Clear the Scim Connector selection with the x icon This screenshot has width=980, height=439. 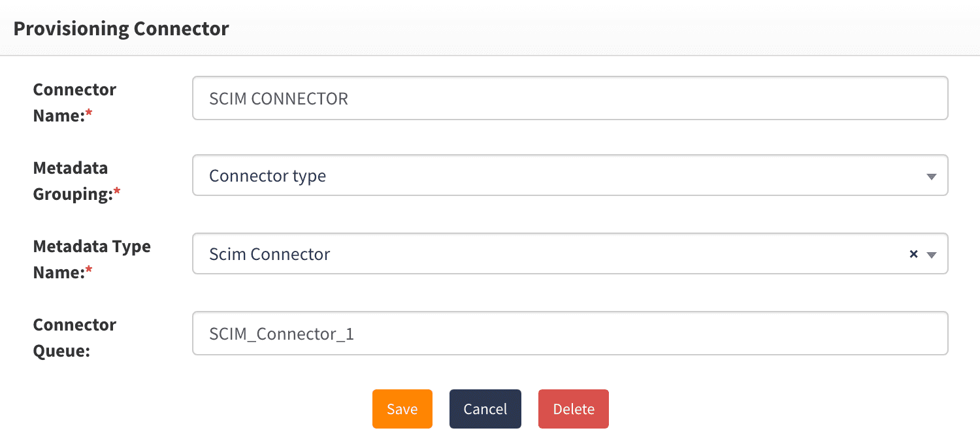tap(913, 254)
